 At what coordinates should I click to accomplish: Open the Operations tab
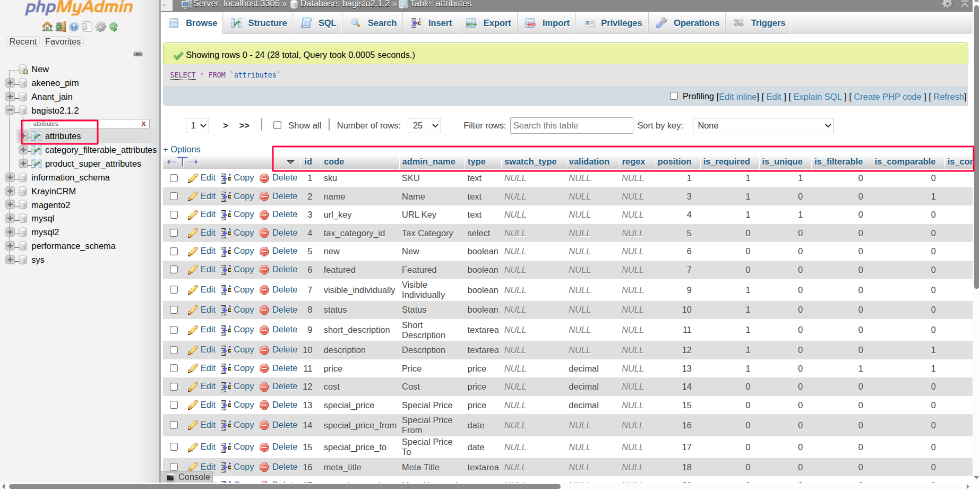coord(687,23)
